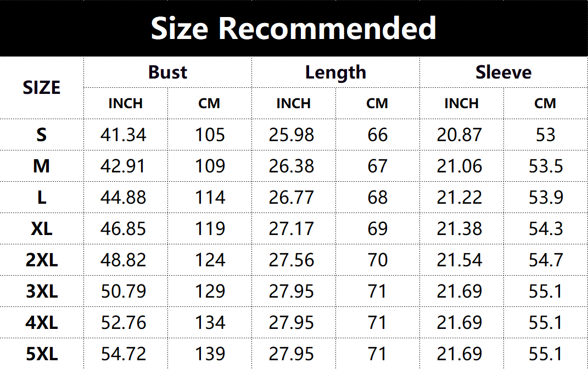The width and height of the screenshot is (588, 369).
Task: Click the CM subheader under Length
Action: click(377, 103)
